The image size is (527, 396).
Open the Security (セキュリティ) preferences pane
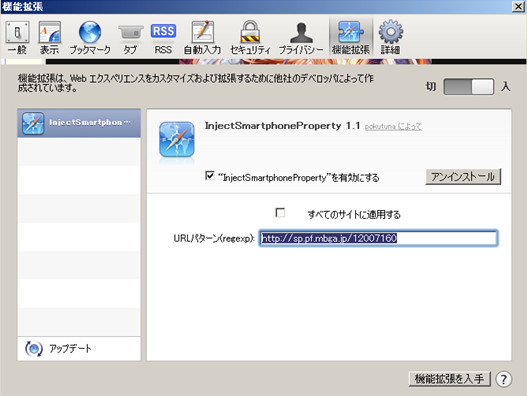(250, 37)
